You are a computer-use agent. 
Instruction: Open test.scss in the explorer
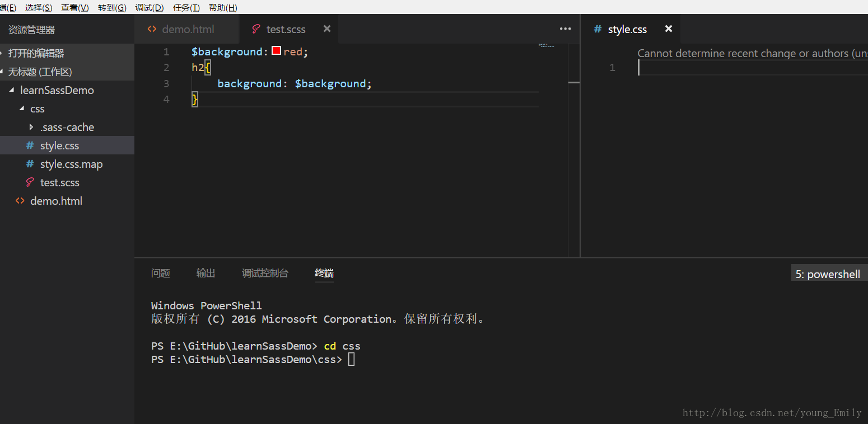pyautogui.click(x=67, y=182)
